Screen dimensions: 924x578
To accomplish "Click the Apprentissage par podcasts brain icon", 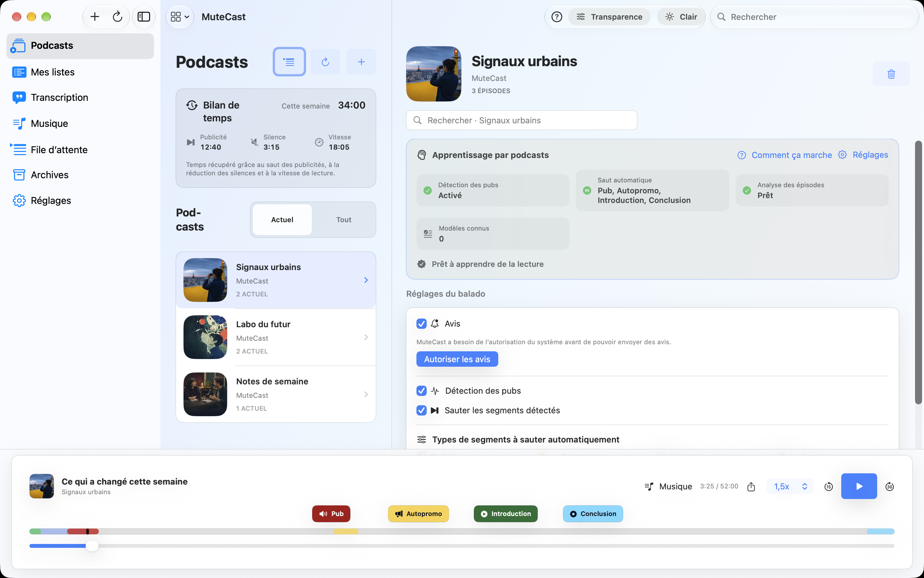I will tap(422, 155).
